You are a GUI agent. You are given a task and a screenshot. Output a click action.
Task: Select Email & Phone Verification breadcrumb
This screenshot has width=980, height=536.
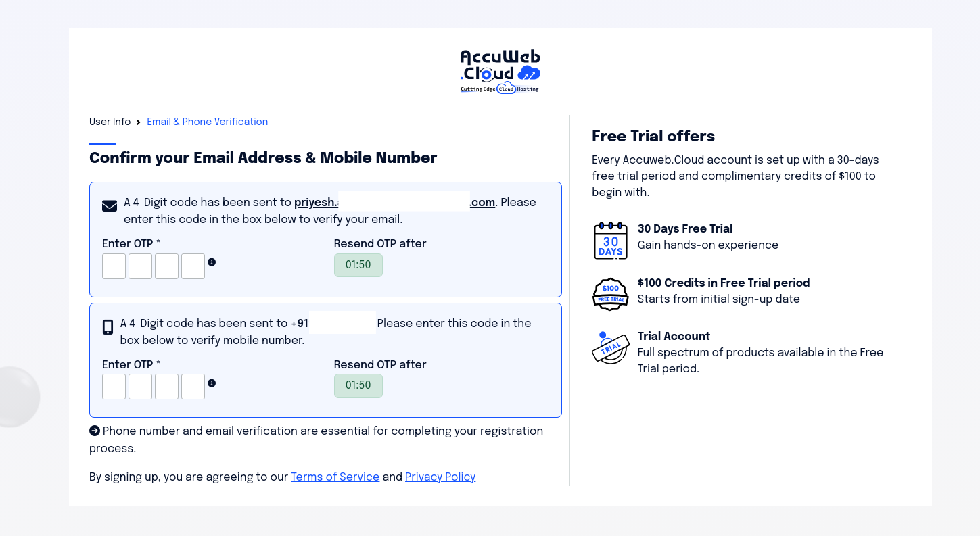207,122
